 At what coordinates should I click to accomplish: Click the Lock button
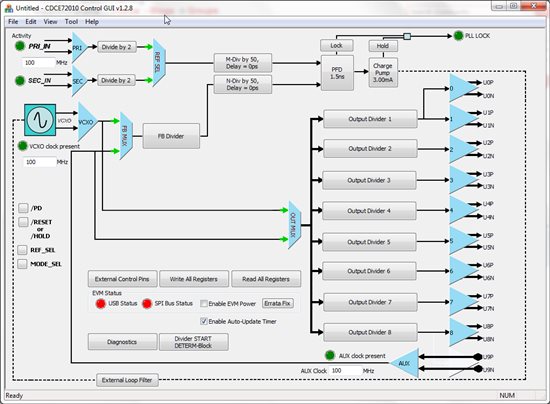pyautogui.click(x=336, y=46)
